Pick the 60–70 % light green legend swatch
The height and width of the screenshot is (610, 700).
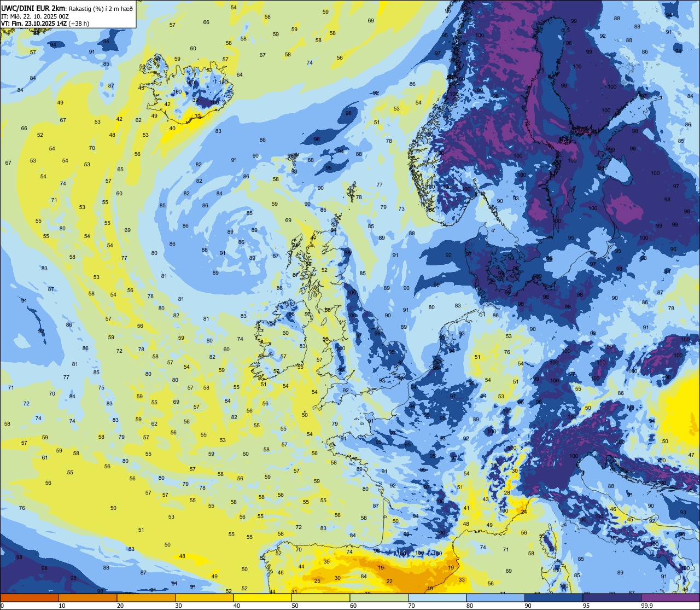coord(379,598)
